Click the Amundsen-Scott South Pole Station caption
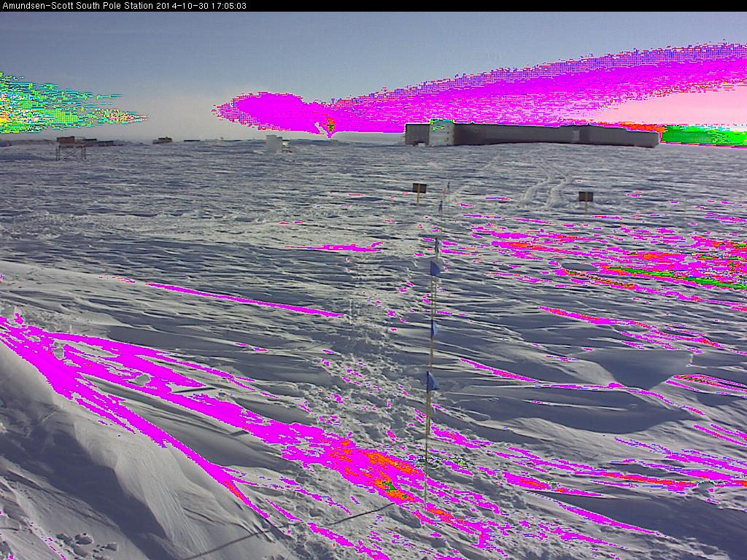 click(x=77, y=6)
